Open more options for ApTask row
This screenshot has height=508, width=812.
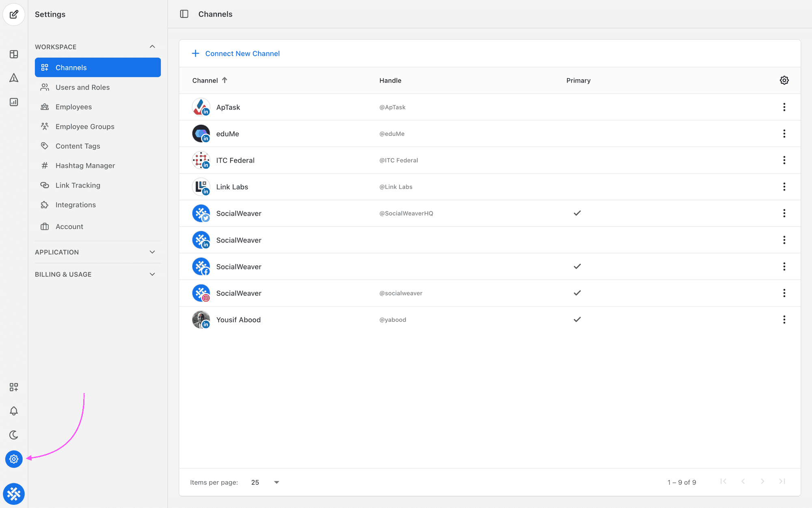point(784,107)
